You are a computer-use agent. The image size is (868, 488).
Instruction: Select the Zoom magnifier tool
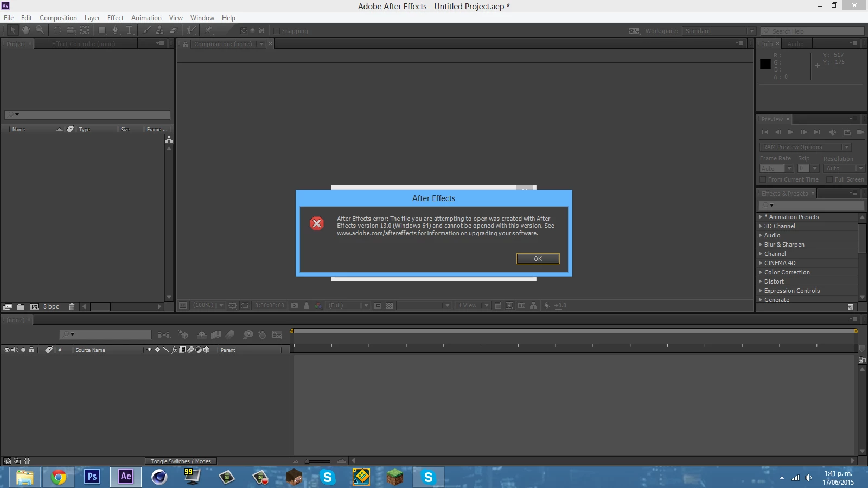(x=40, y=30)
